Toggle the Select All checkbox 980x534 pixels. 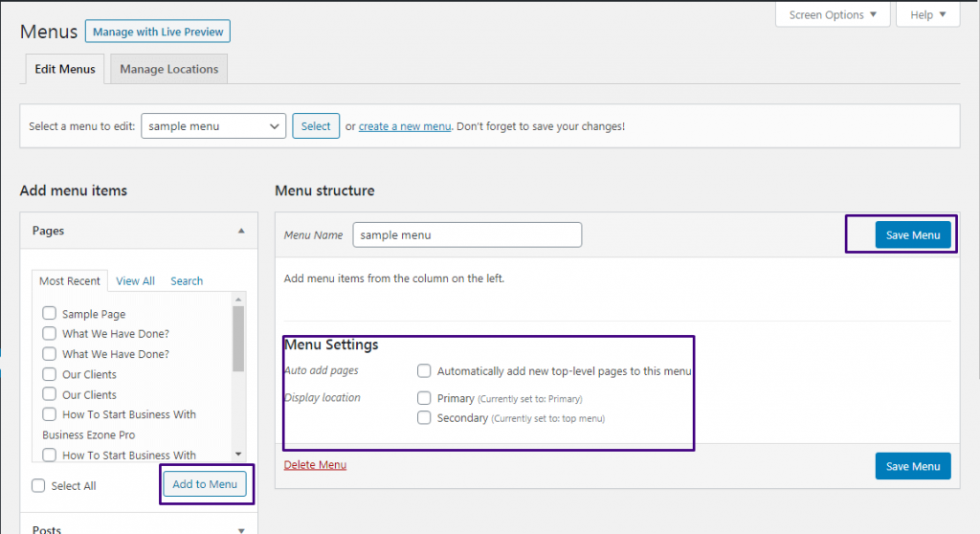click(x=38, y=486)
